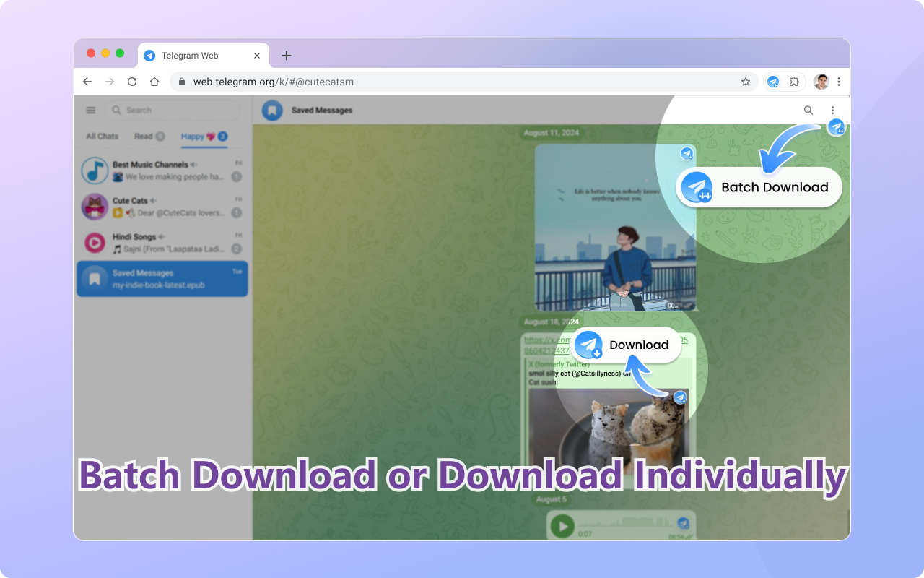Click the August 18, 2024 date label
Viewport: 924px width, 578px height.
pyautogui.click(x=552, y=322)
